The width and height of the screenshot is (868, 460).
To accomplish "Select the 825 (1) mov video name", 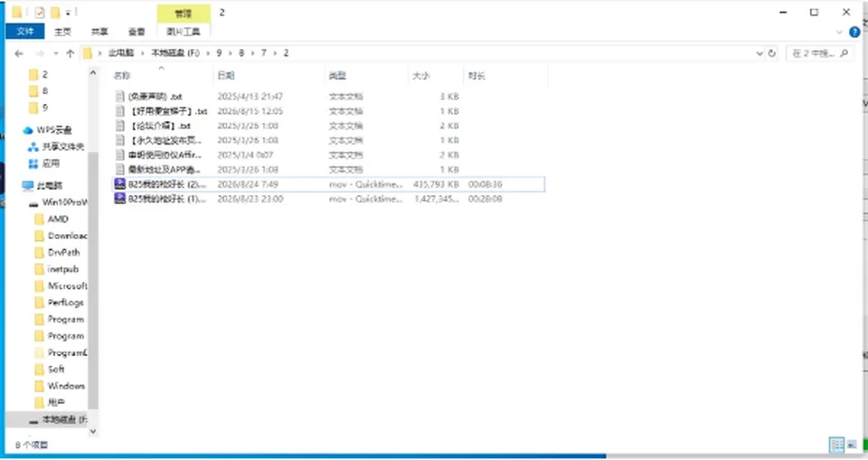I will [167, 199].
